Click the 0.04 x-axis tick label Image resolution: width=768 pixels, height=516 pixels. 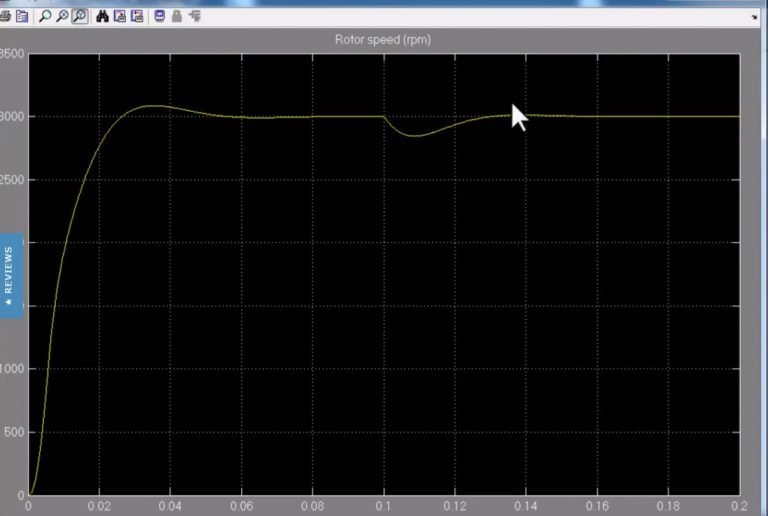[x=170, y=506]
